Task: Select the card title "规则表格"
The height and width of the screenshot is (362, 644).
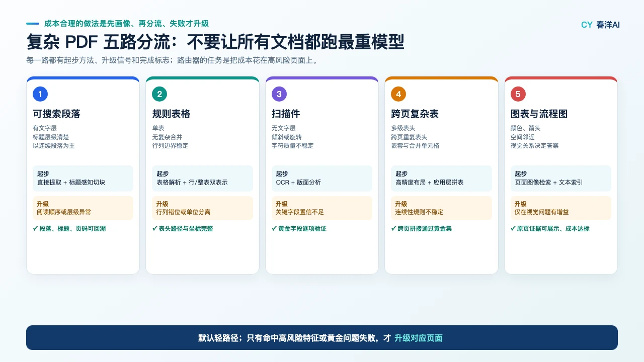Action: 171,114
